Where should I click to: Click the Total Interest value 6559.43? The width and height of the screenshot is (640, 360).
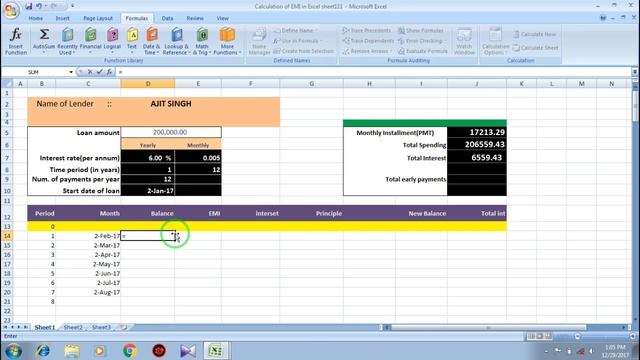pos(477,158)
